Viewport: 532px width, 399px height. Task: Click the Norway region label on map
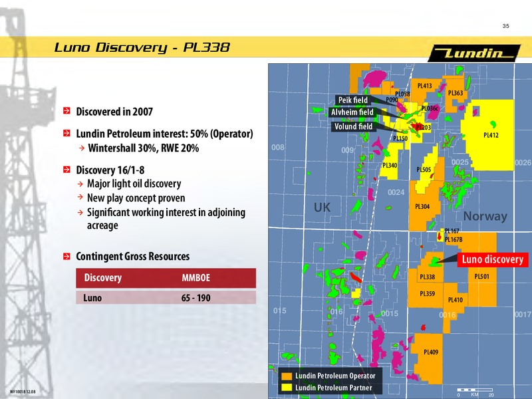(485, 216)
